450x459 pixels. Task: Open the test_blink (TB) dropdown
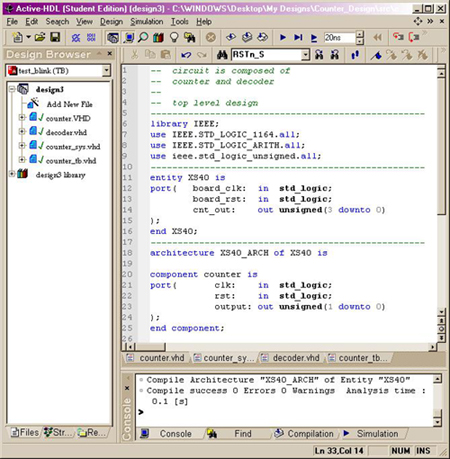pos(106,71)
